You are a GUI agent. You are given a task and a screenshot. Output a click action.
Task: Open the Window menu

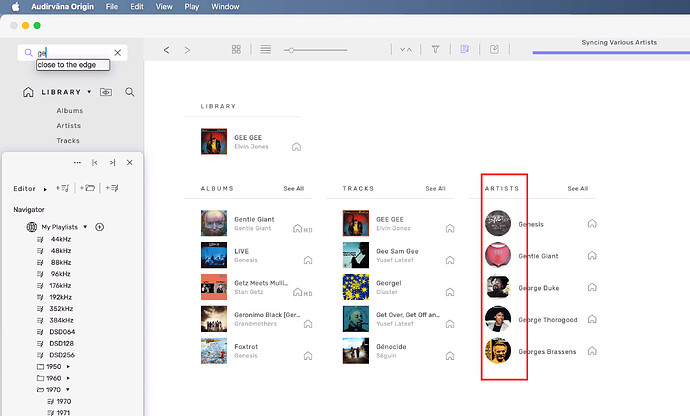pyautogui.click(x=225, y=7)
